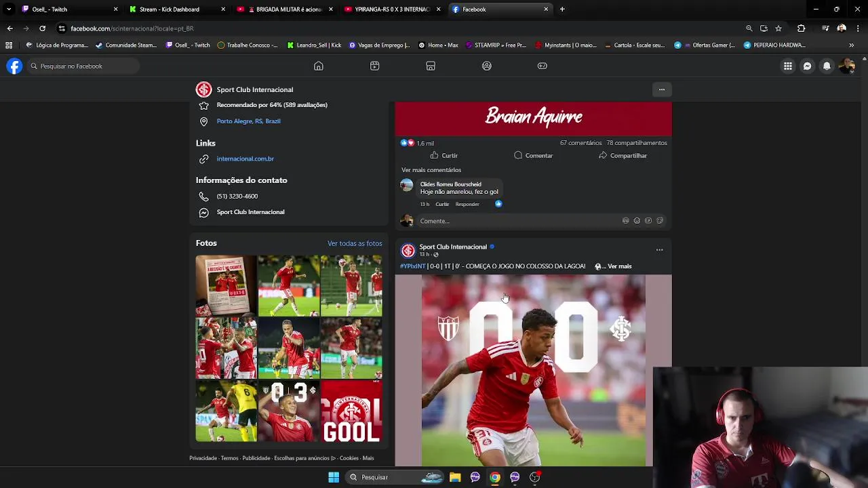Click Curtir under Clides Romeu comment

442,204
